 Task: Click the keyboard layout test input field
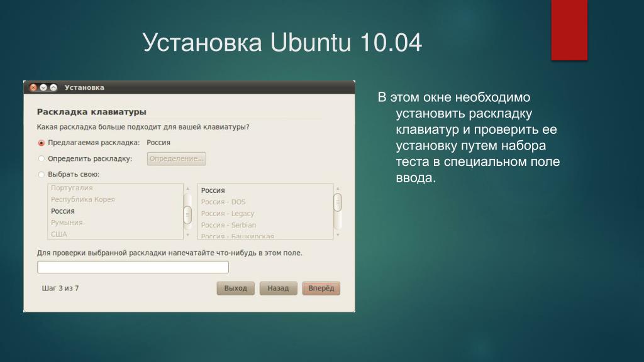tap(133, 266)
